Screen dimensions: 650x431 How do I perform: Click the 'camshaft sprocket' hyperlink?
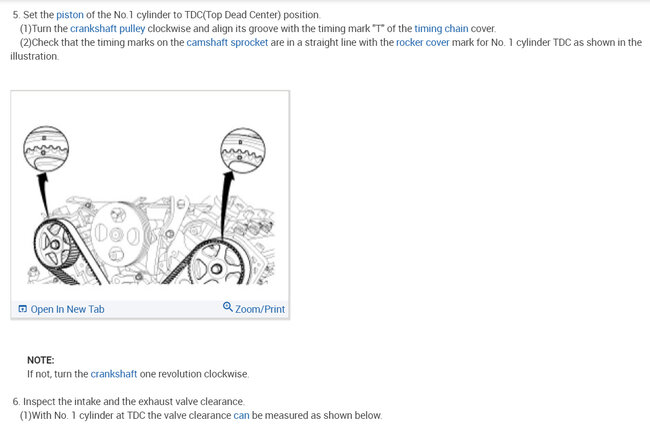click(227, 42)
